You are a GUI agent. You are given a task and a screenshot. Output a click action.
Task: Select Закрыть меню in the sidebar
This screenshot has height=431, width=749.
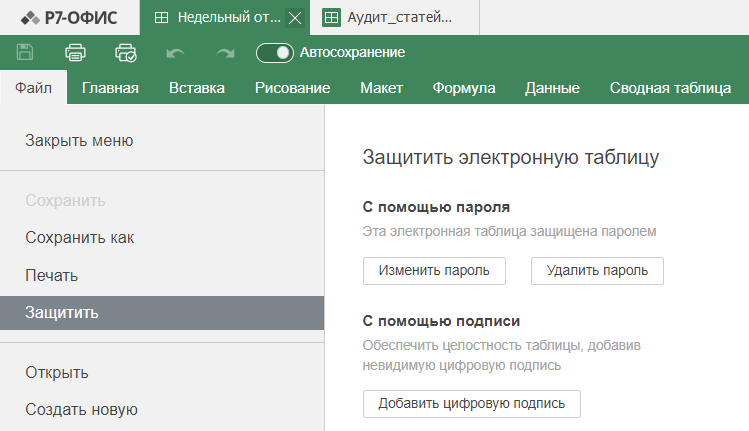(79, 140)
